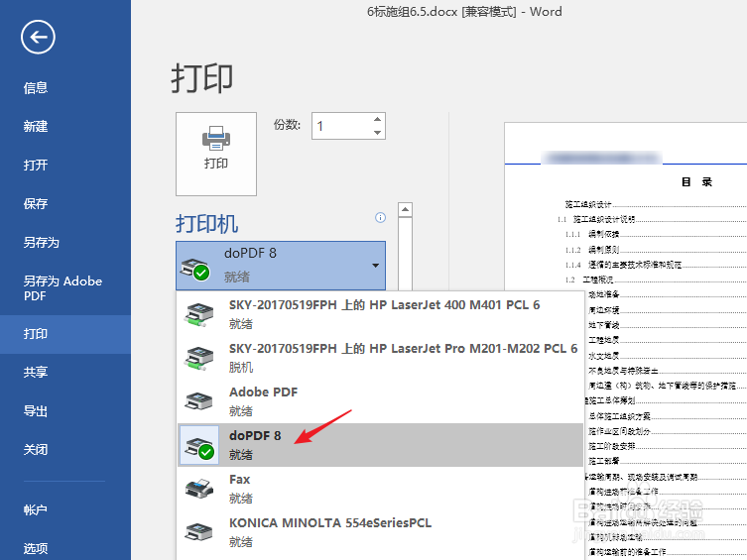Increase copies with the up spinner arrow
747x560 pixels.
377,119
